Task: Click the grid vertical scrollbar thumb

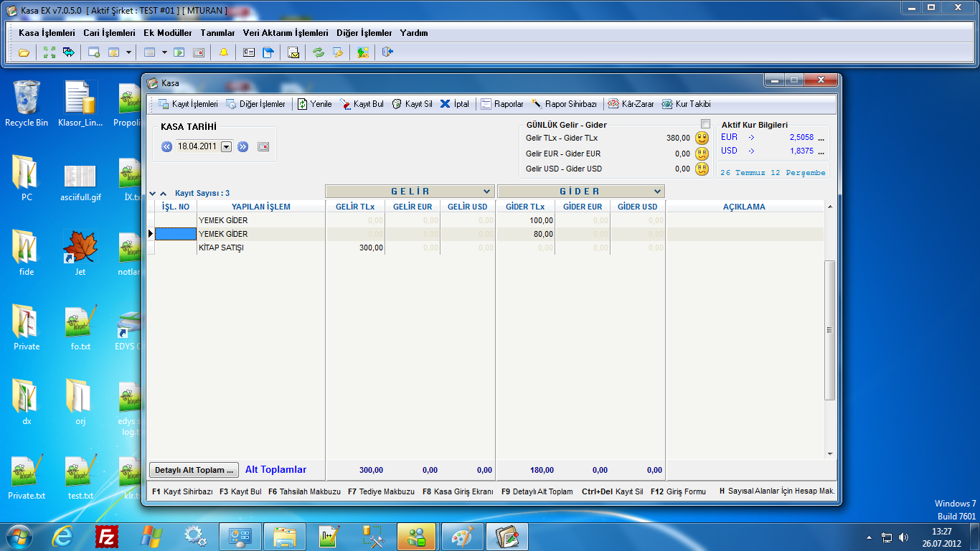Action: (830, 330)
